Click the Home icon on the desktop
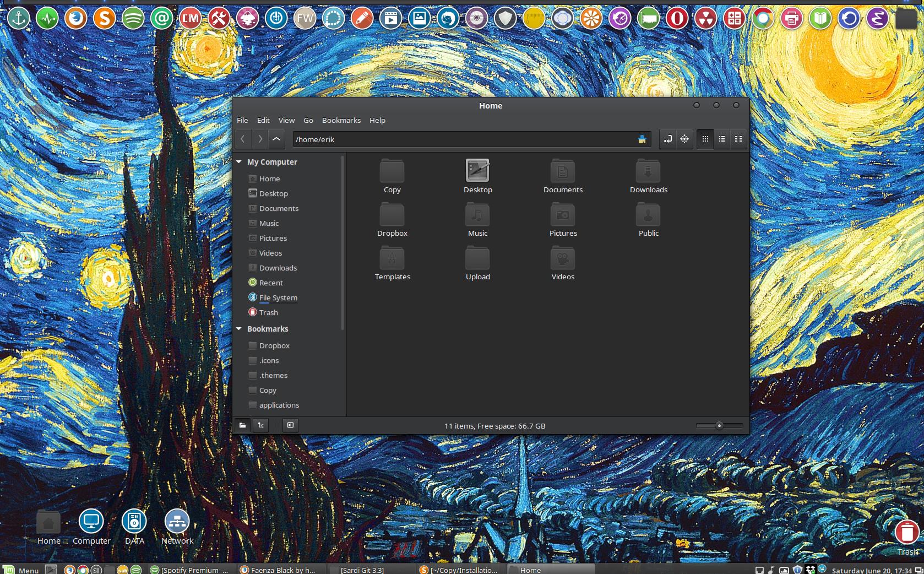This screenshot has width=924, height=574. 48,521
